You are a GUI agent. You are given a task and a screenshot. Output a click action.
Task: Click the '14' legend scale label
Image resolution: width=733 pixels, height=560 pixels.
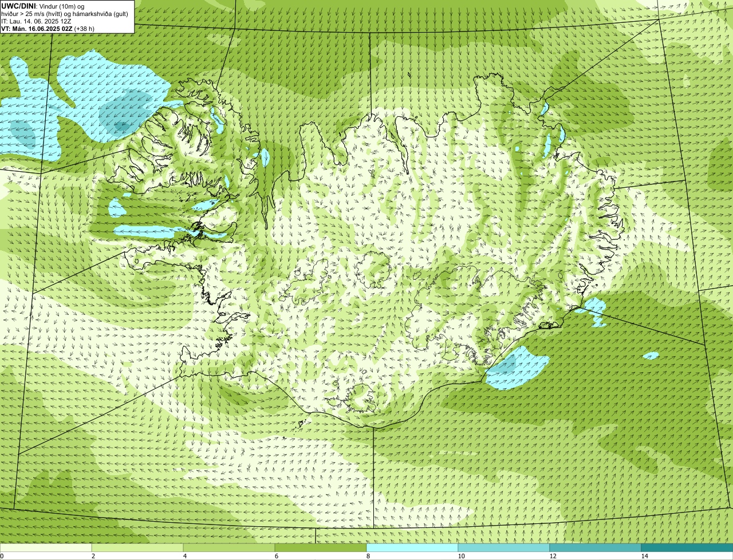click(x=644, y=556)
